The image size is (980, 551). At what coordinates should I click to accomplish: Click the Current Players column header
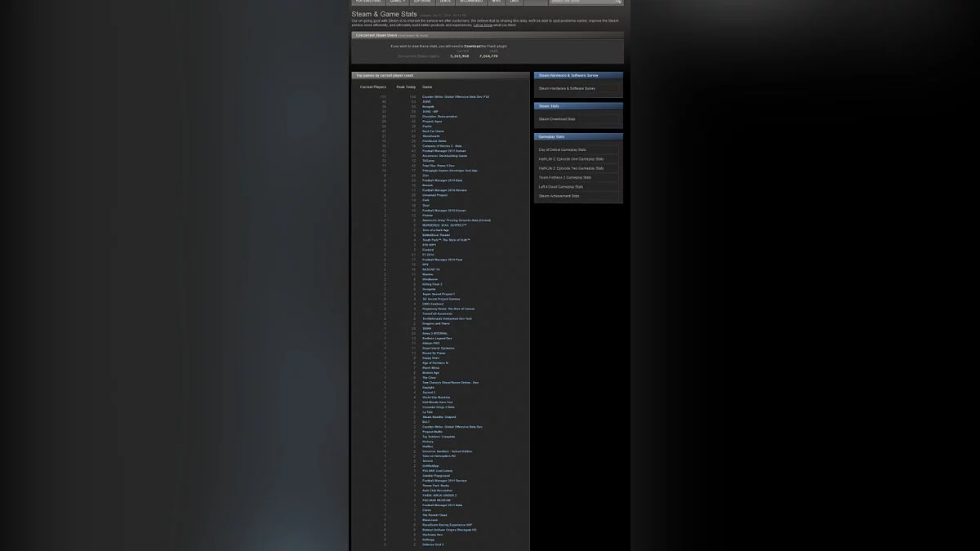373,87
